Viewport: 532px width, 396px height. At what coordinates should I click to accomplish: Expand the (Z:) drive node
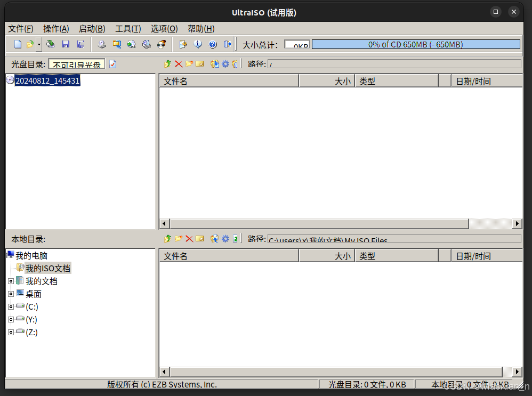11,332
